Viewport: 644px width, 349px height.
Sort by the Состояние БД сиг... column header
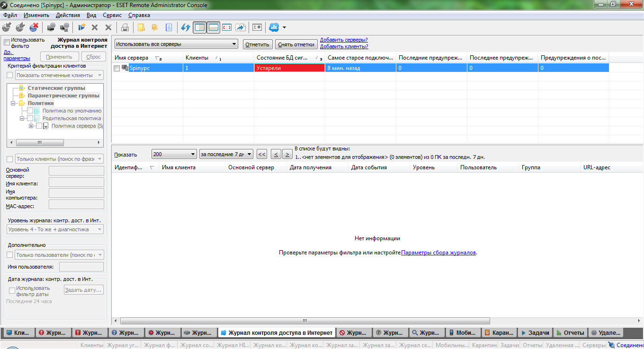(289, 58)
